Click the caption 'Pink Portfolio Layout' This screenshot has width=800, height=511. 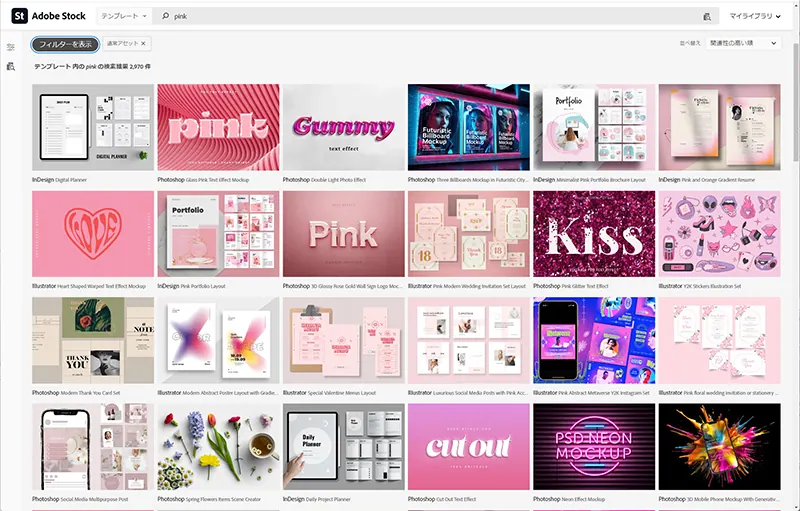(x=204, y=287)
